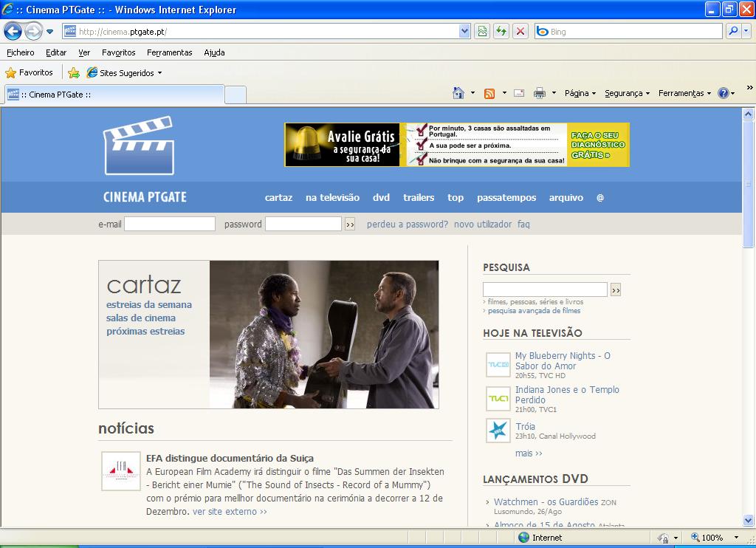Image resolution: width=756 pixels, height=548 pixels.
Task: Click the magnifier search button
Action: click(733, 31)
